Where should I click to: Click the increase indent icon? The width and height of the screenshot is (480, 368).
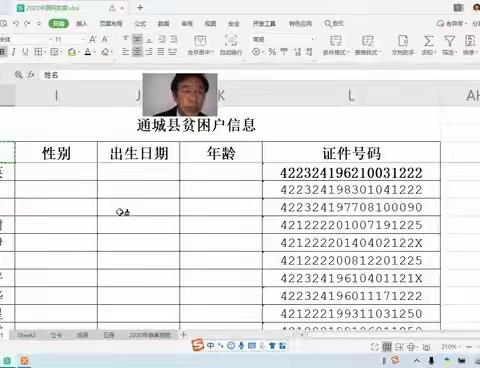click(x=173, y=39)
